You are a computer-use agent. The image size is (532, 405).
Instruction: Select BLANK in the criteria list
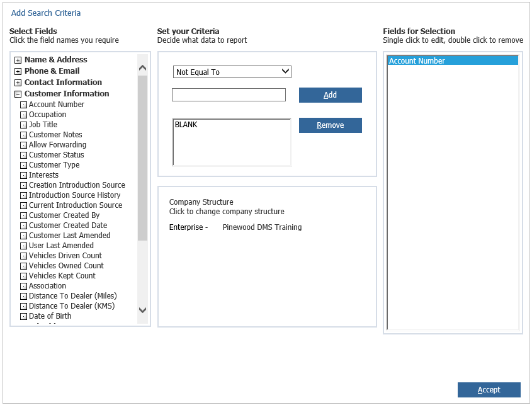coord(186,125)
